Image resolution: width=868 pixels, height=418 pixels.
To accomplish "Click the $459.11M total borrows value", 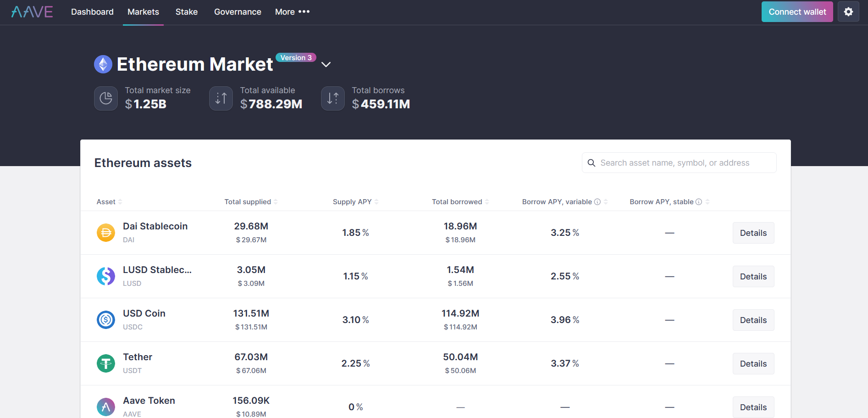I will tap(381, 104).
